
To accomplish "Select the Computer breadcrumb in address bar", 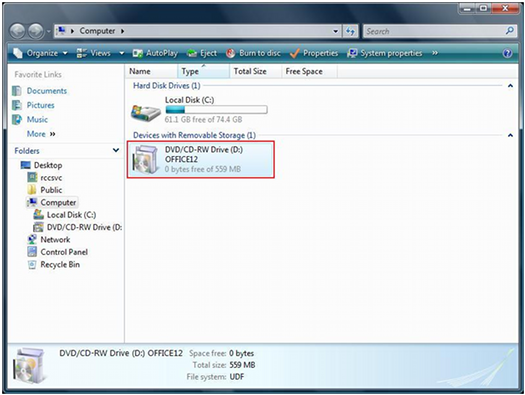I will point(97,31).
